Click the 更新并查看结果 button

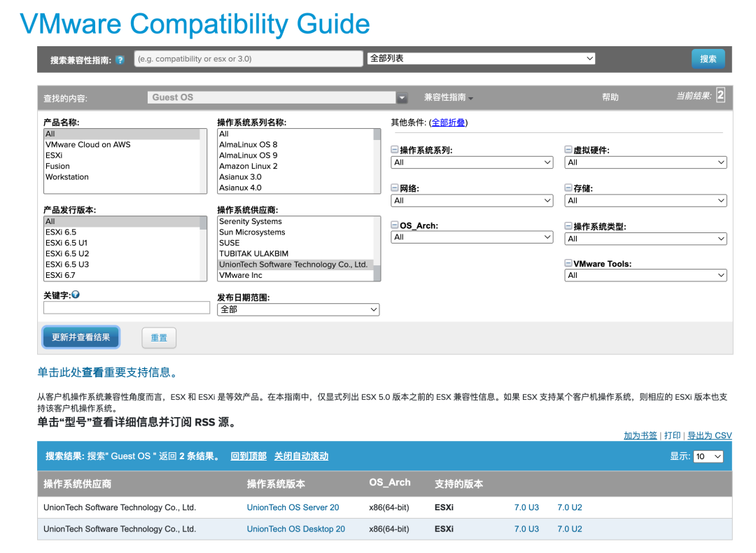point(81,337)
